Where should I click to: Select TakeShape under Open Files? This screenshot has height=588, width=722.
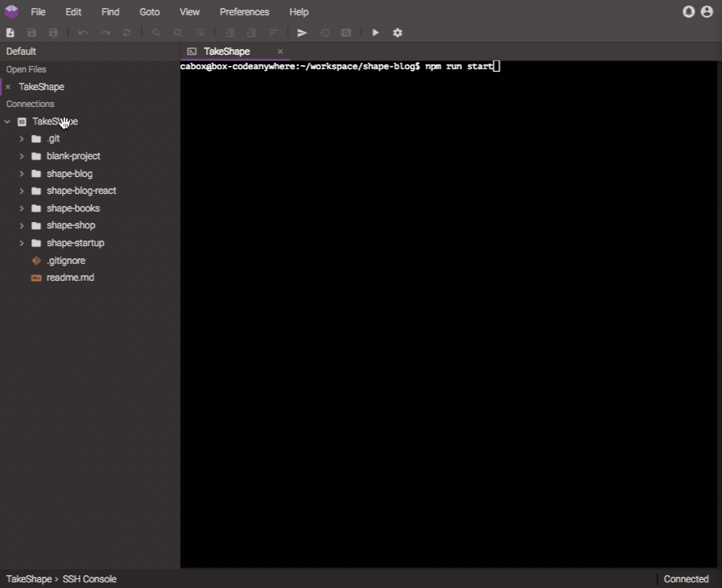pyautogui.click(x=41, y=87)
